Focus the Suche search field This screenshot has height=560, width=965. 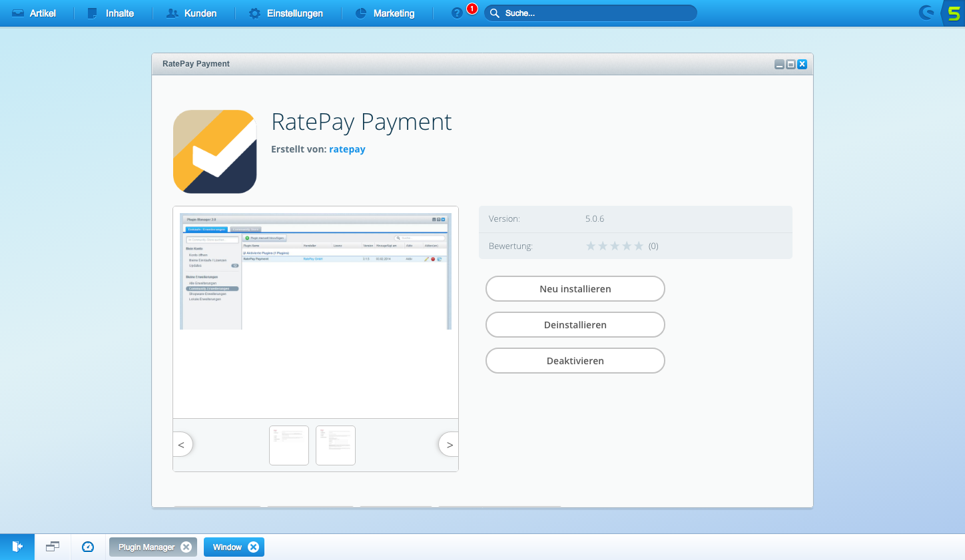tap(590, 13)
